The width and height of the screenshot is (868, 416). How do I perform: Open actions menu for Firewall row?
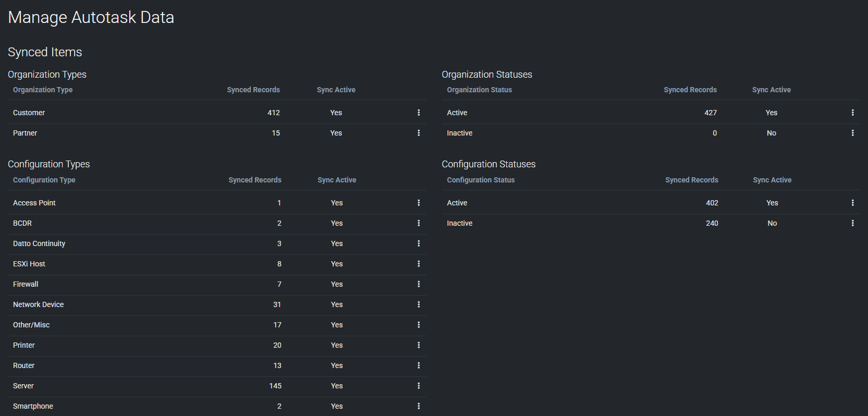coord(419,284)
